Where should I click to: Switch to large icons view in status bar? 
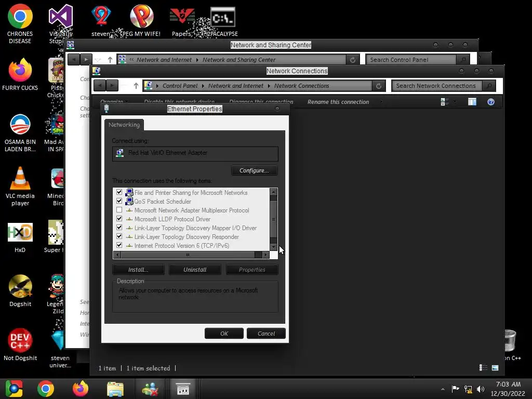[x=495, y=368]
